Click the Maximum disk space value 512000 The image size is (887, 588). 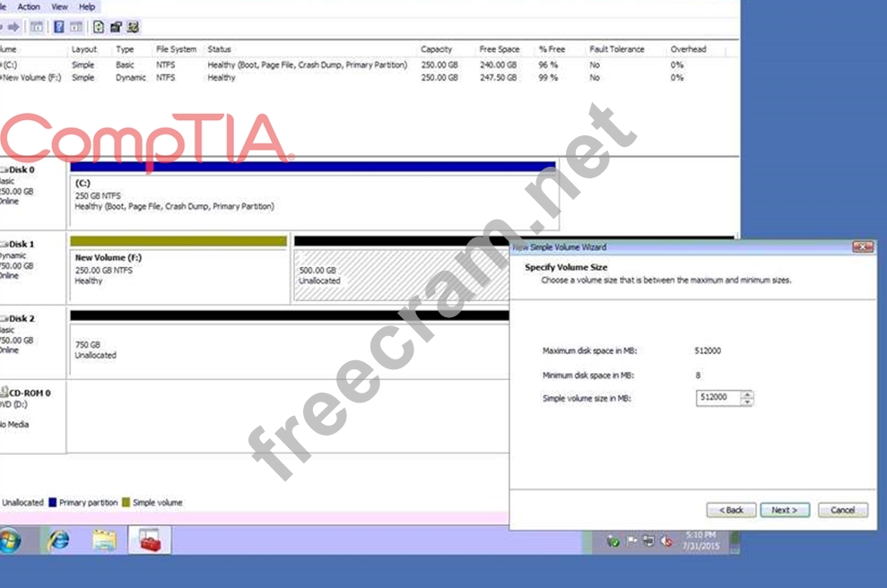point(708,350)
